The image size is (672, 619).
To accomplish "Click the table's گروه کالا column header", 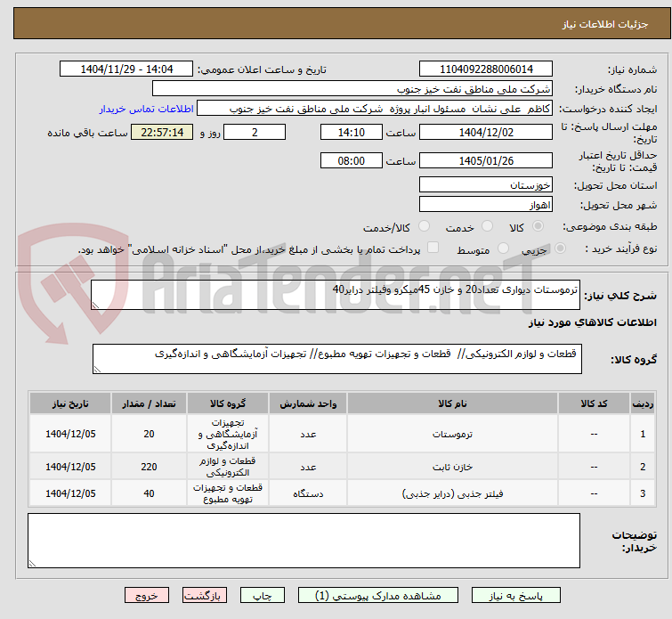I will (x=228, y=403).
